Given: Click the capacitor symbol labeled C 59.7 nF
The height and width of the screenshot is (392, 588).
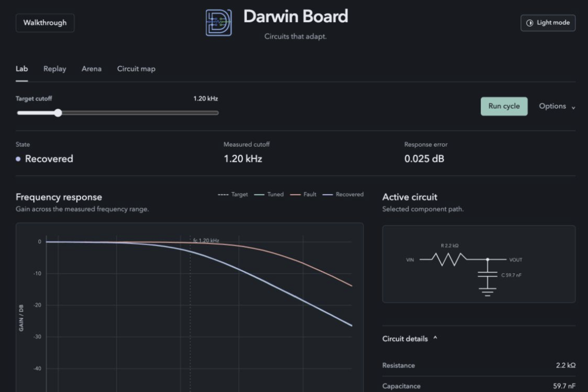Looking at the screenshot, I should point(487,274).
